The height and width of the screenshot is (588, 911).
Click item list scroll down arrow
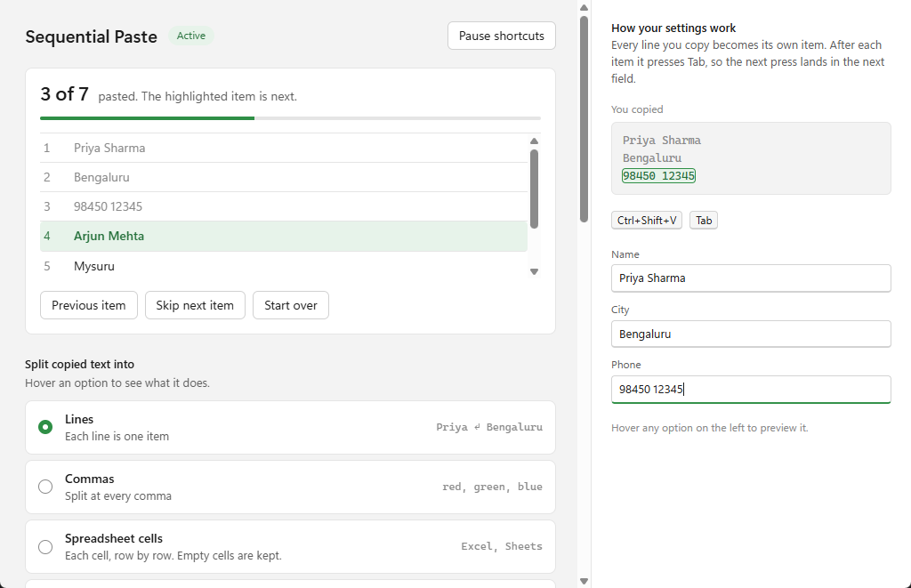click(x=535, y=271)
